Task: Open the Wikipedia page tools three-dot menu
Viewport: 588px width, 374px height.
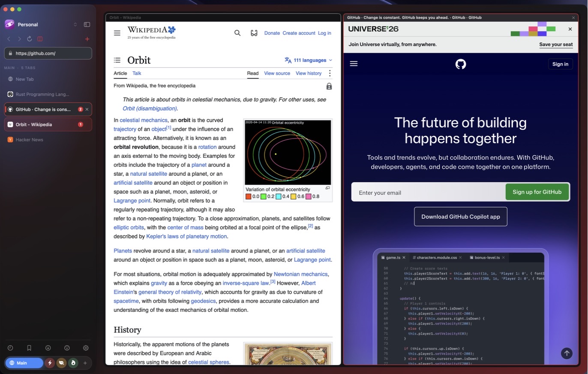Action: (330, 73)
